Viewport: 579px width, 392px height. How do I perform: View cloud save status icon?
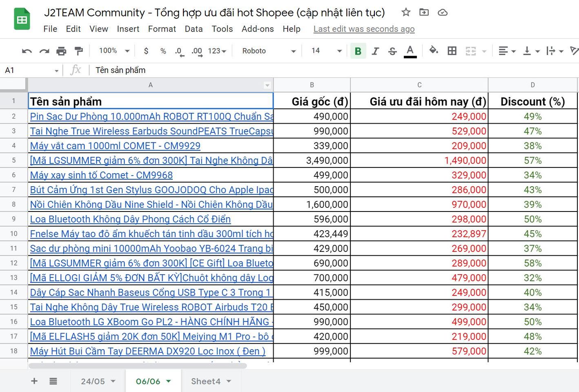tap(443, 13)
